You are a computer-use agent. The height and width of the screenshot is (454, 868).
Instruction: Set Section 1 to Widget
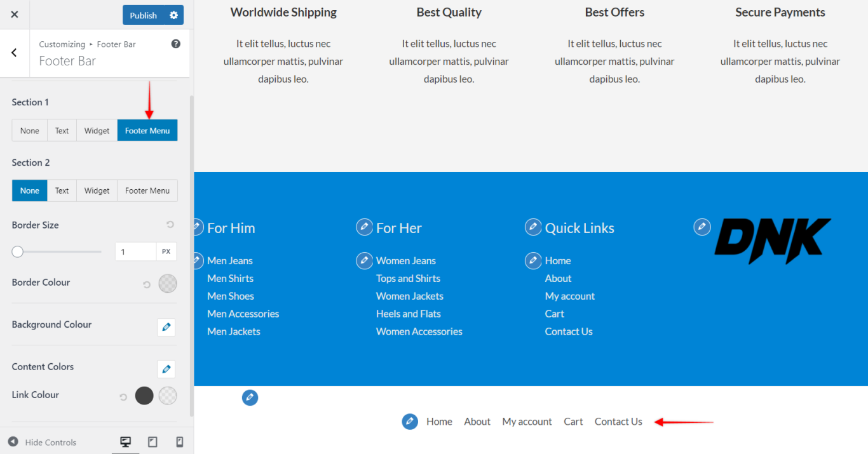(x=97, y=131)
